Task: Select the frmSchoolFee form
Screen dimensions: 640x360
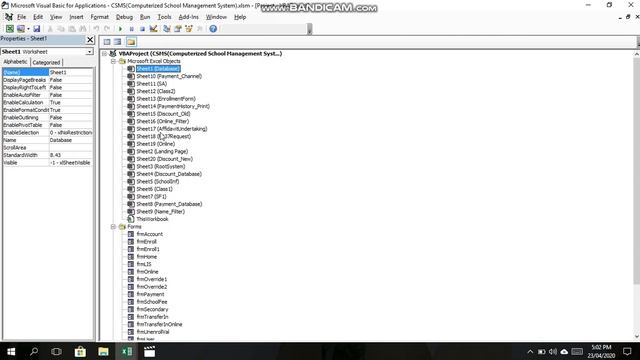Action: (152, 302)
